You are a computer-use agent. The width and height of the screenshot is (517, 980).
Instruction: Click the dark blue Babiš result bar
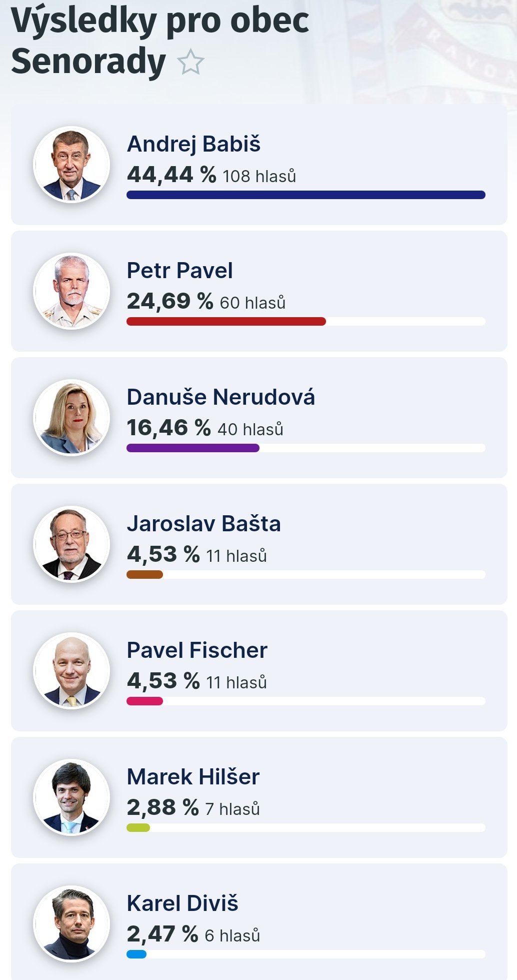[305, 195]
